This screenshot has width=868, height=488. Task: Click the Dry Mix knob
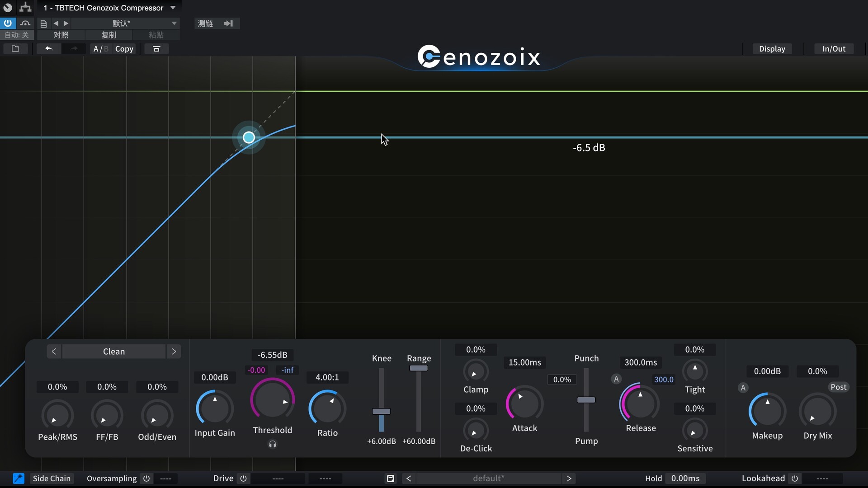[x=817, y=410]
